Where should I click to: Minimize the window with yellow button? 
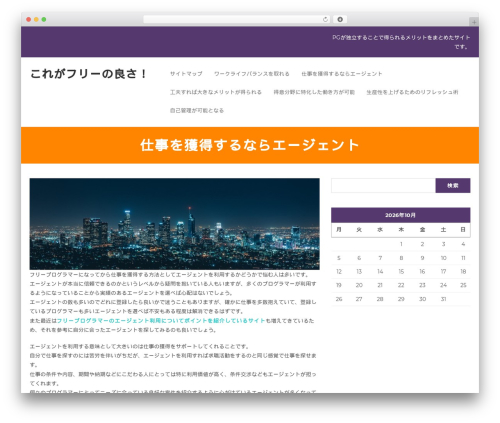coord(36,20)
